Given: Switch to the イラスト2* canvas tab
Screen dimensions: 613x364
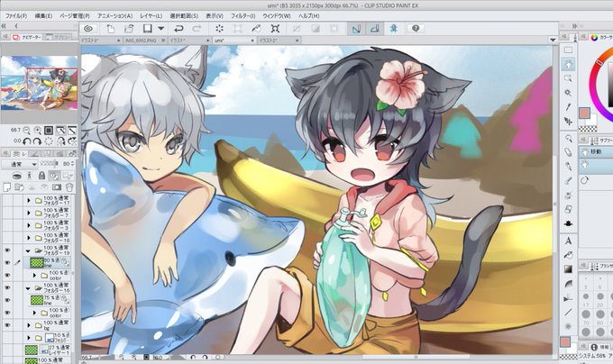Looking at the screenshot, I should [279, 41].
